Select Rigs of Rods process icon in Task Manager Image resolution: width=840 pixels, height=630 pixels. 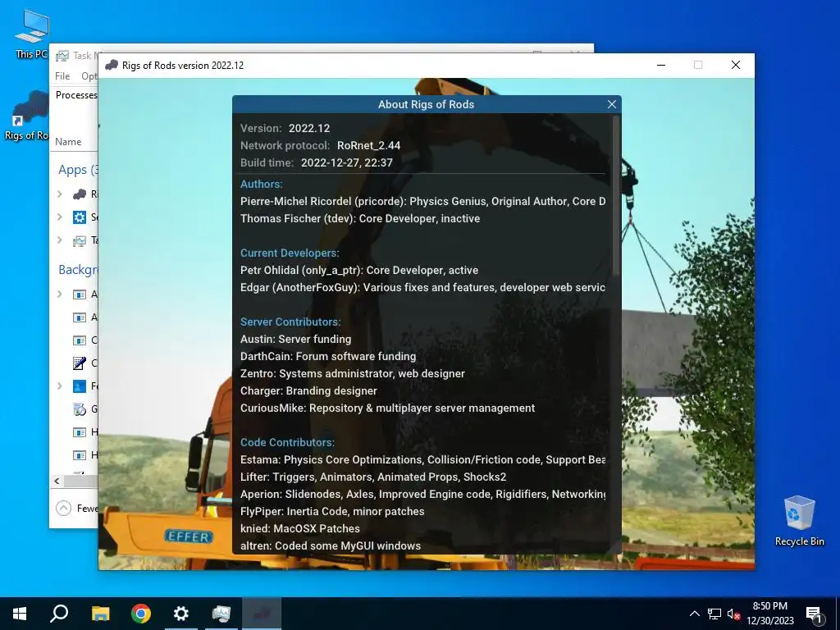(x=80, y=194)
